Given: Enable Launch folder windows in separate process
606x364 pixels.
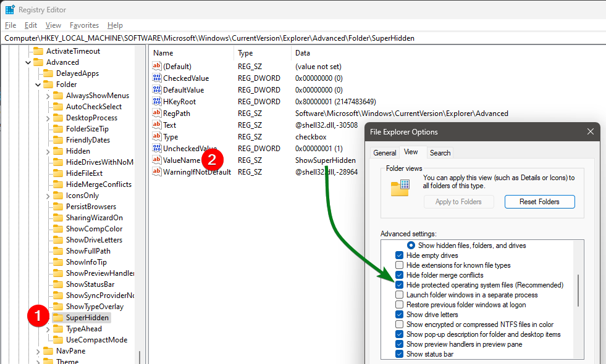Looking at the screenshot, I should [x=399, y=294].
